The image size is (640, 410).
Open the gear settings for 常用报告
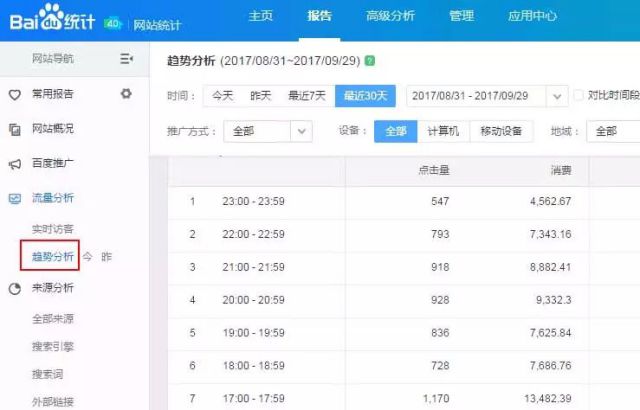pyautogui.click(x=126, y=94)
